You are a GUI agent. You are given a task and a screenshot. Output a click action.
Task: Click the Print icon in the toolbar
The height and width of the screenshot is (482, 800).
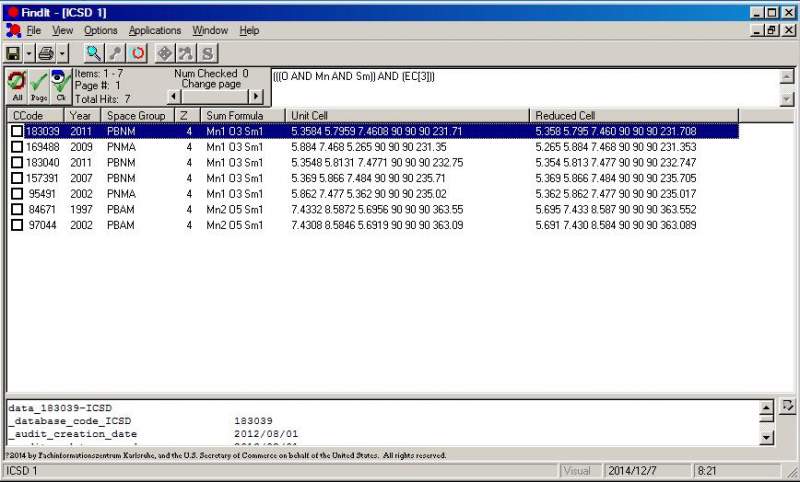(46, 53)
